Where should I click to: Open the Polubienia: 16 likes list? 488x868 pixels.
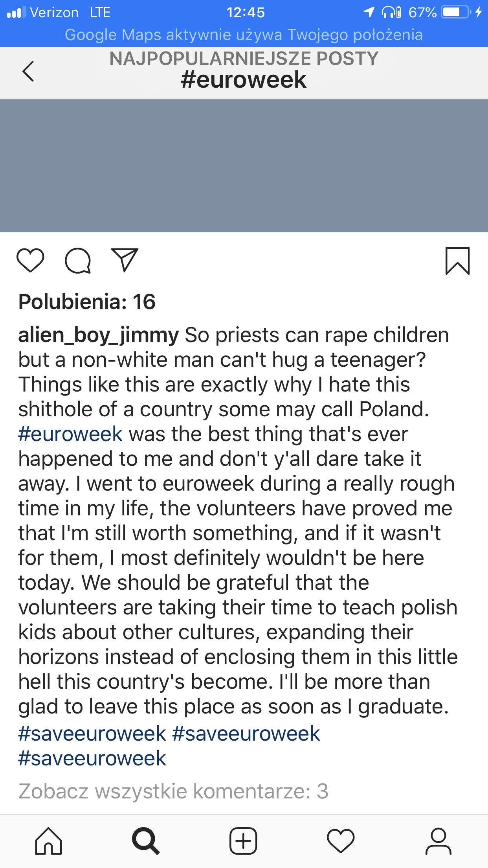click(87, 302)
